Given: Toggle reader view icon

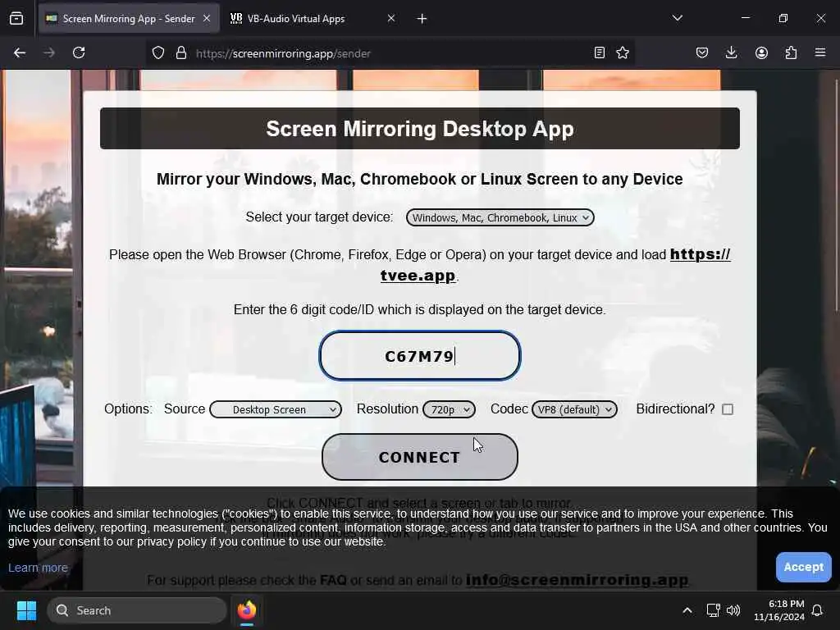Looking at the screenshot, I should [600, 52].
